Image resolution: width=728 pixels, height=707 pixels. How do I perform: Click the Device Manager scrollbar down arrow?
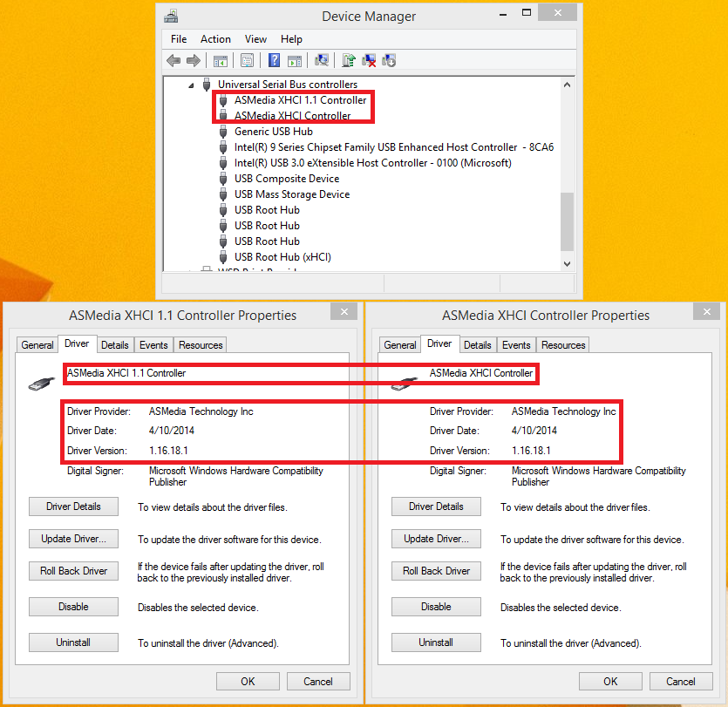coord(567,263)
